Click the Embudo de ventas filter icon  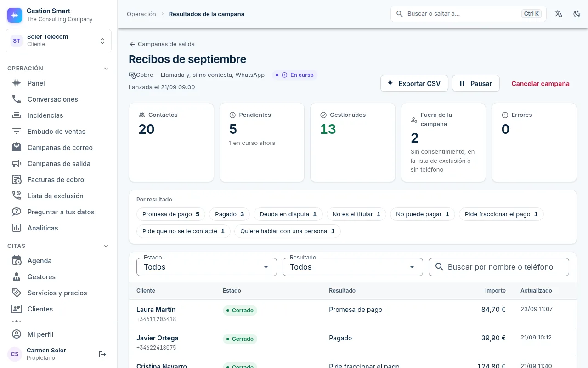17,132
